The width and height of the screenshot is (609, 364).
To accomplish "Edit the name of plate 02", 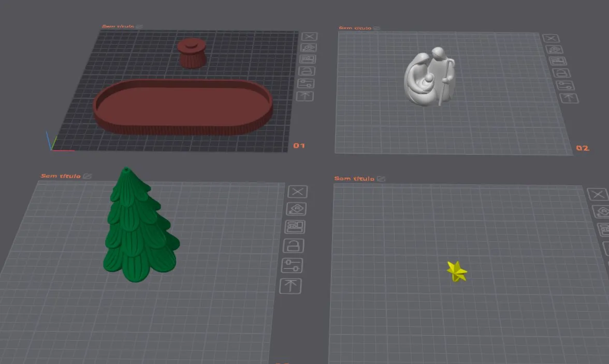I will tap(376, 28).
